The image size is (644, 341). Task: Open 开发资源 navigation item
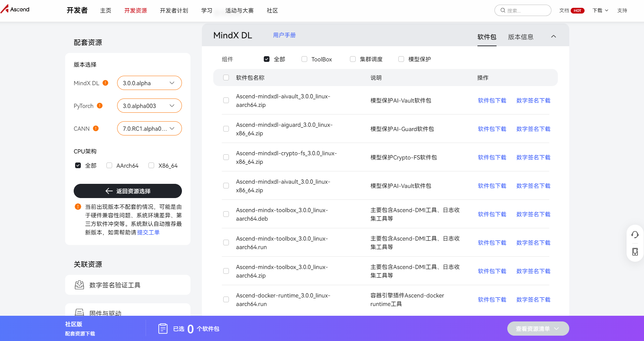coord(136,11)
